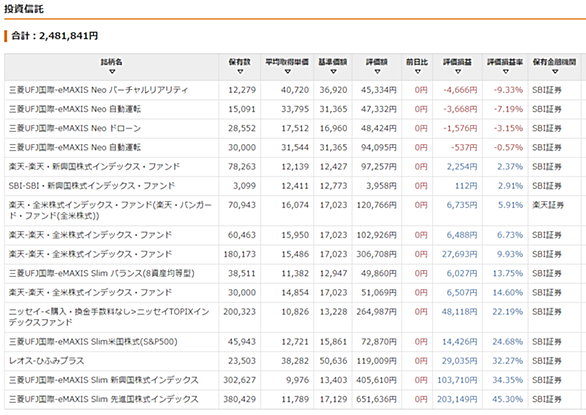Select eMAXIS Slim 新興国株式インデックス name
This screenshot has height=415, width=586.
(x=104, y=380)
